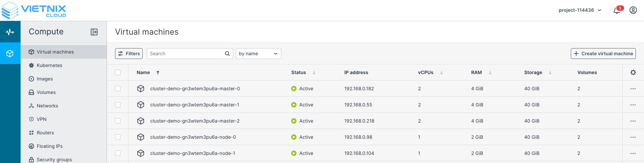Expand the project-114436 dropdown
This screenshot has height=163, width=644.
tap(580, 10)
